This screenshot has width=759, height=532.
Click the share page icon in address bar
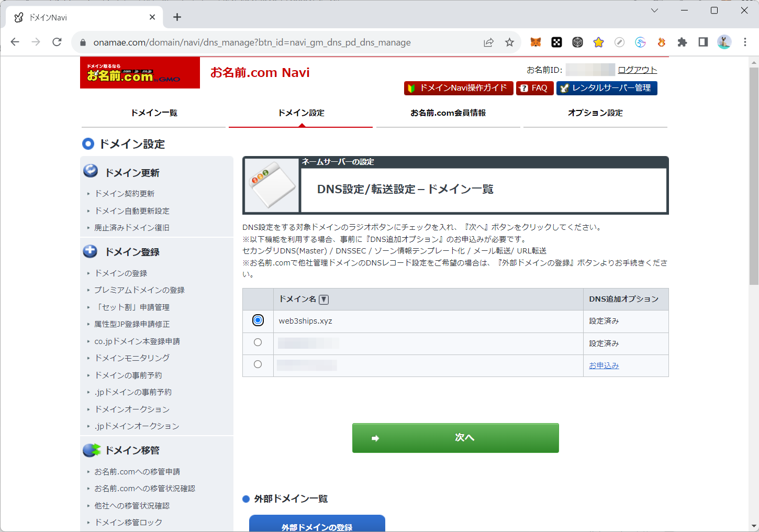tap(488, 42)
